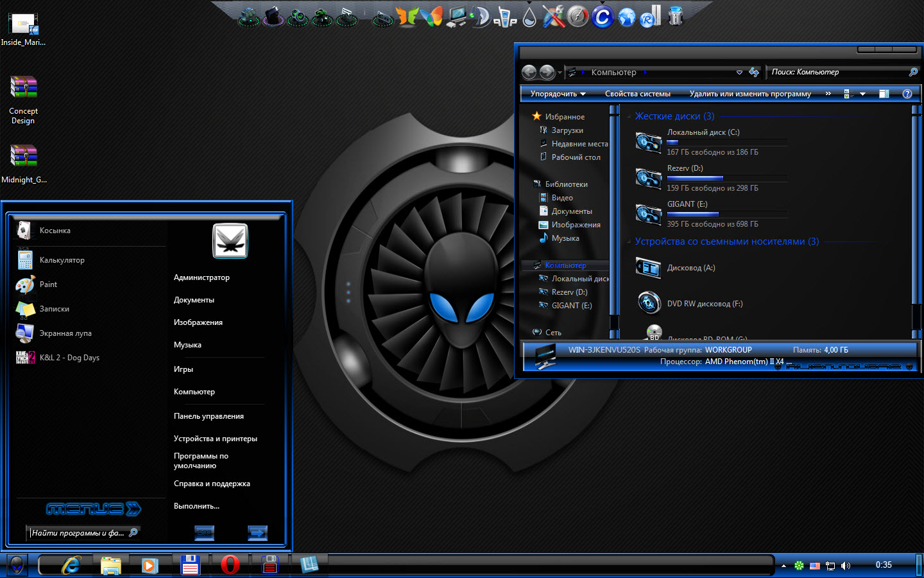The width and height of the screenshot is (924, 578).
Task: Open the network tray icon
Action: 830,566
